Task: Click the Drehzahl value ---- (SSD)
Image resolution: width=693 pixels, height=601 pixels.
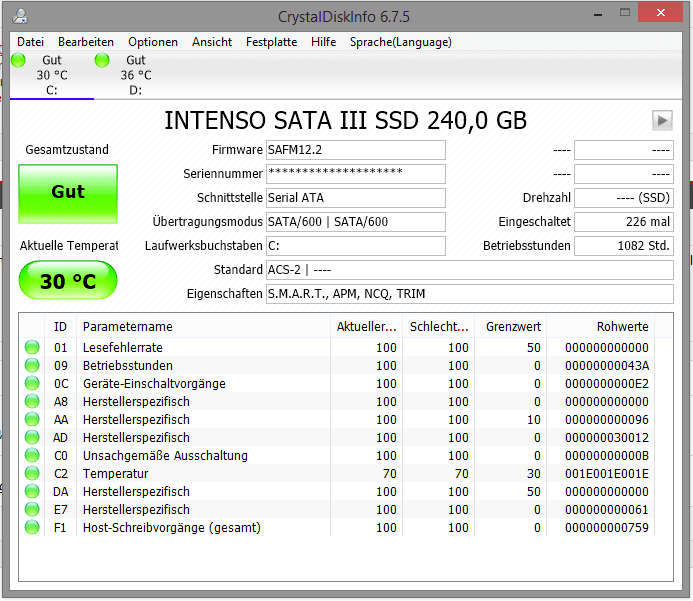Action: [x=624, y=198]
